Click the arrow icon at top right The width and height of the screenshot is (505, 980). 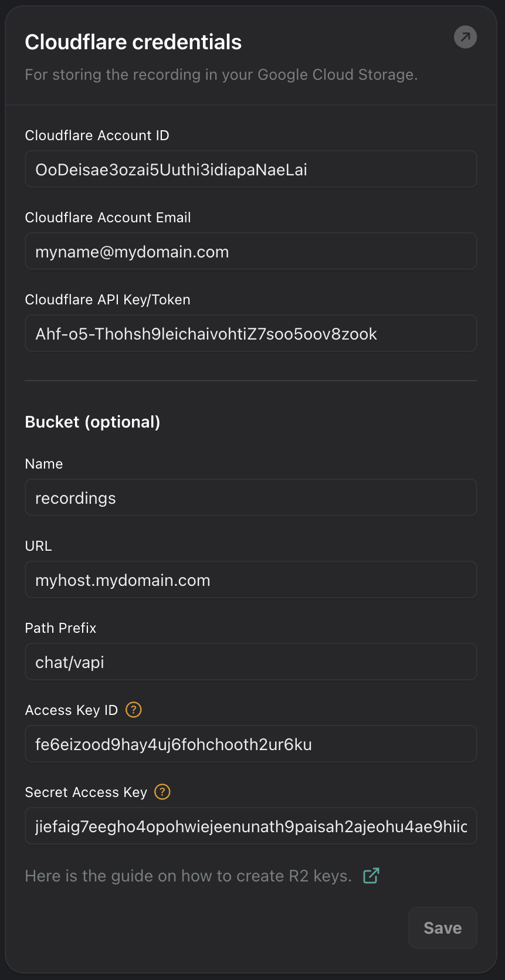[465, 38]
